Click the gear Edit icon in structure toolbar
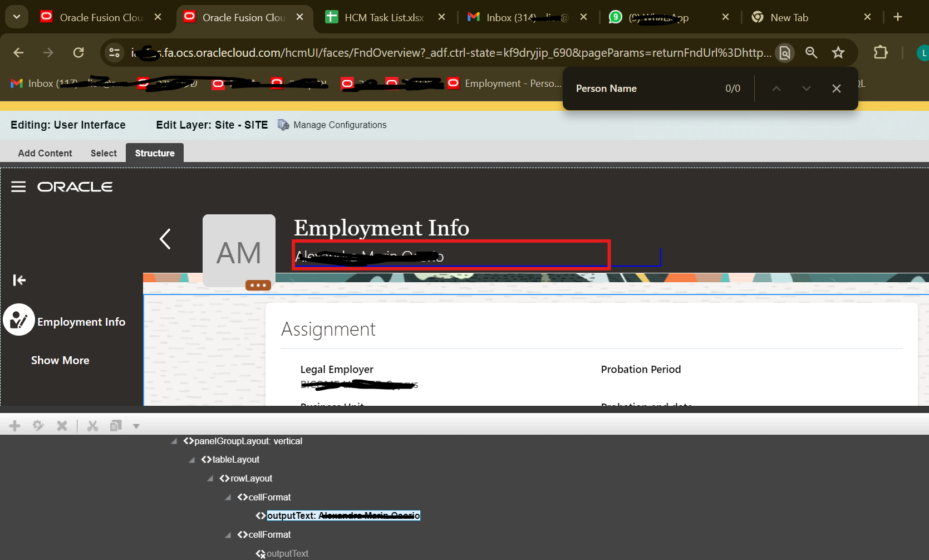The image size is (929, 560). click(38, 426)
